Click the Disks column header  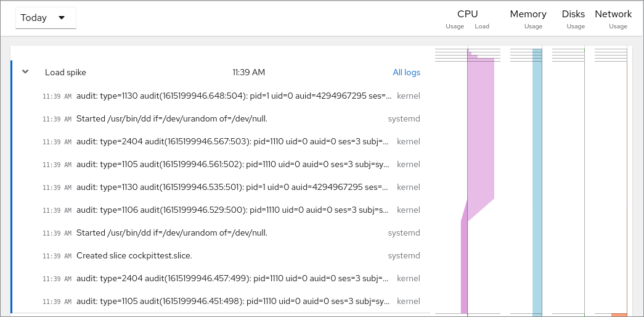click(x=573, y=14)
